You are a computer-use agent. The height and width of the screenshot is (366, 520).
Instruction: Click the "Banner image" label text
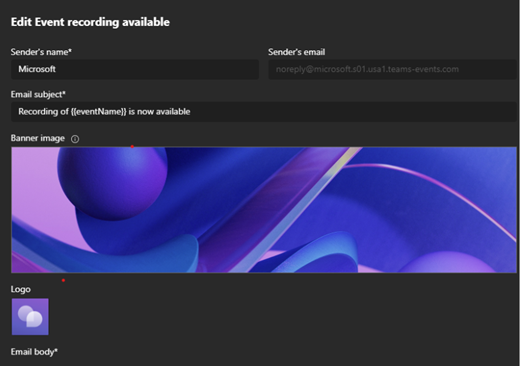tap(38, 138)
